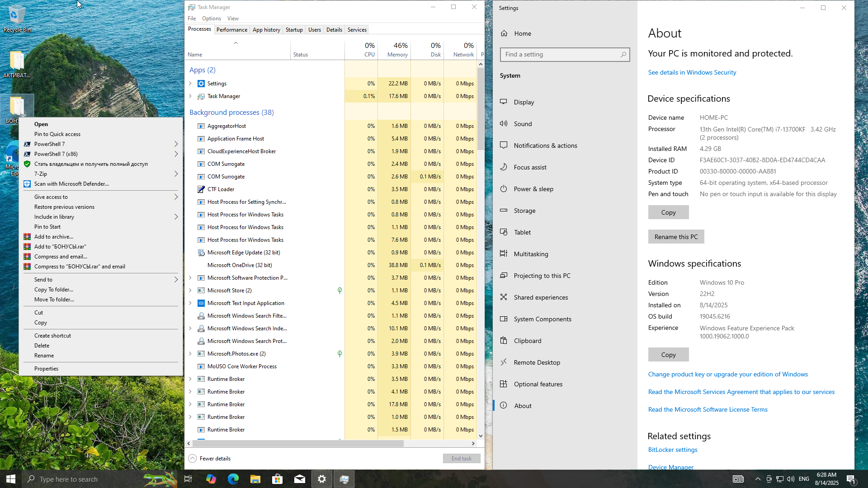Click Task Manager horizontal scrollbar thumb

tap(298, 444)
